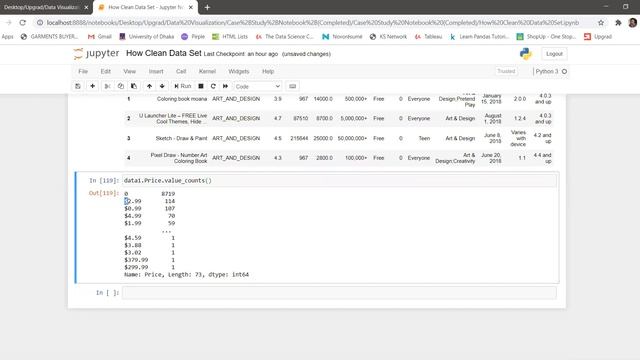Open the Upgrad bookmark
The height and width of the screenshot is (360, 640).
[598, 37]
